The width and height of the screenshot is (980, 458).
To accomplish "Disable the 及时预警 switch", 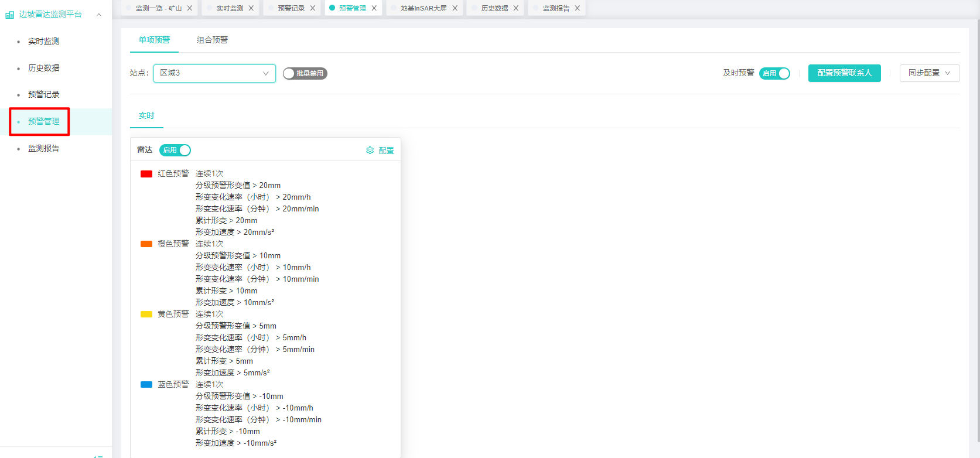I will 774,73.
